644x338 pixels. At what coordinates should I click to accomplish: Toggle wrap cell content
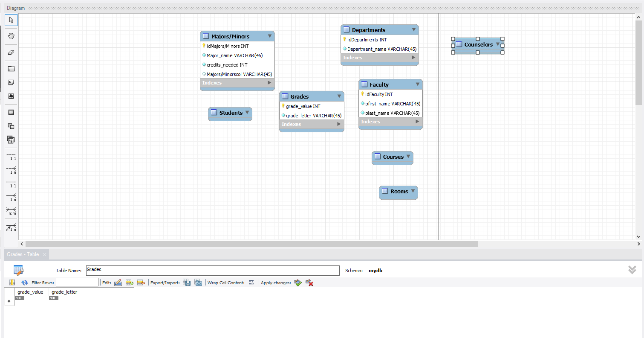point(251,283)
